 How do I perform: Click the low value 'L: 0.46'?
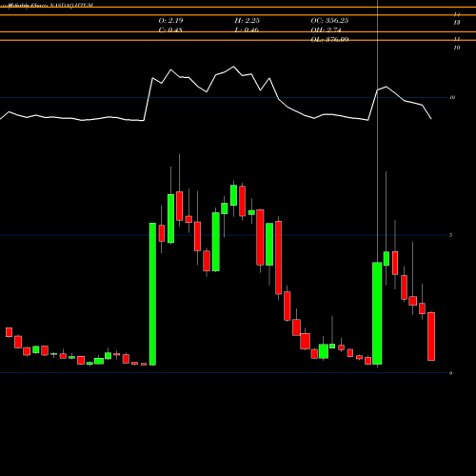click(x=247, y=30)
